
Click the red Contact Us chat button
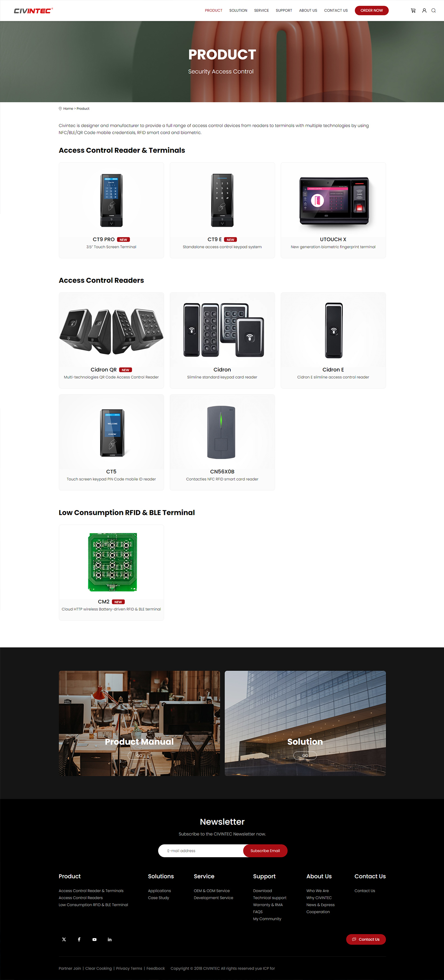[x=366, y=939]
